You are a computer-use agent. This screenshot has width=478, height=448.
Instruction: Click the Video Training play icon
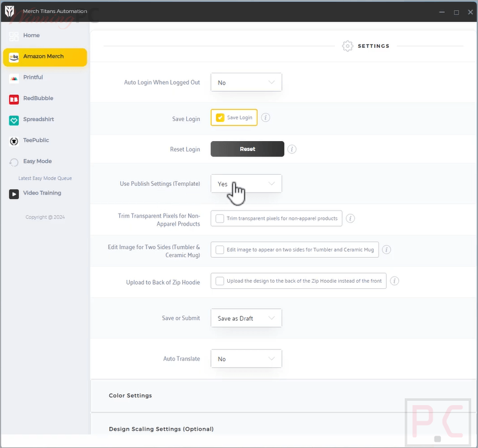coord(14,194)
